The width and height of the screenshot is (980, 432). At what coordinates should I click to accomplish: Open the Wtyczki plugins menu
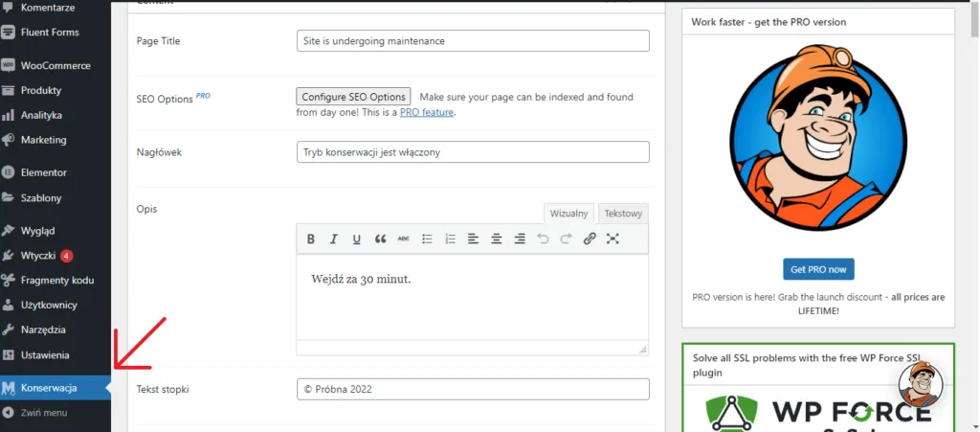(38, 256)
